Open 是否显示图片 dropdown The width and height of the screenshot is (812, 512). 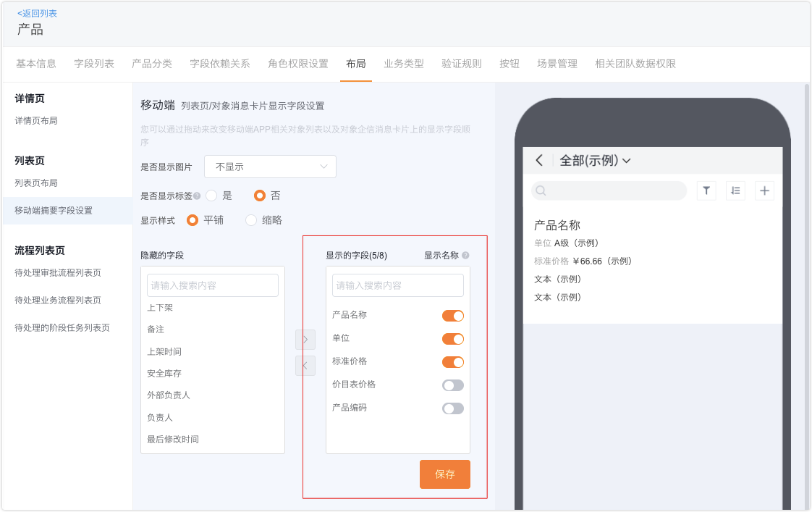point(270,167)
